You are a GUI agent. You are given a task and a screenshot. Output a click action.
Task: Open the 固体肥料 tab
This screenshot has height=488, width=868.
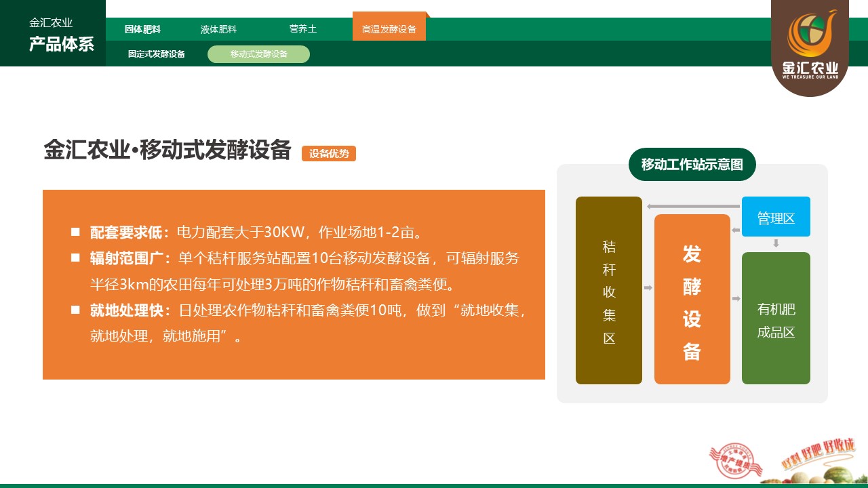[142, 30]
